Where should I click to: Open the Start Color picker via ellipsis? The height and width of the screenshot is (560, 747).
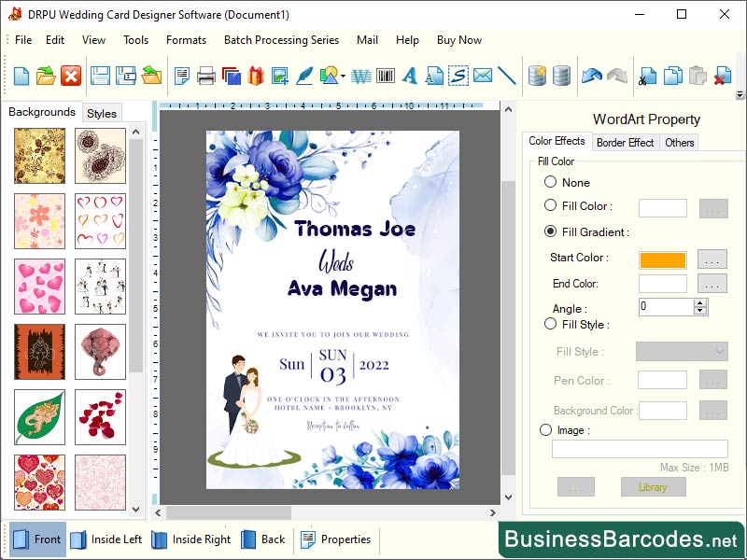(712, 259)
